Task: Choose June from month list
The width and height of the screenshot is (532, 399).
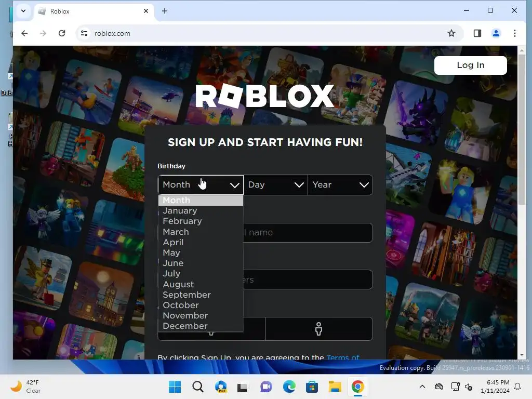Action: (x=201, y=263)
